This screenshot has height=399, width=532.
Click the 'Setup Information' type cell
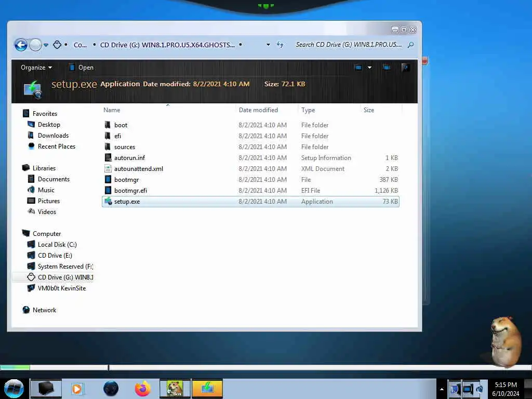[326, 158]
